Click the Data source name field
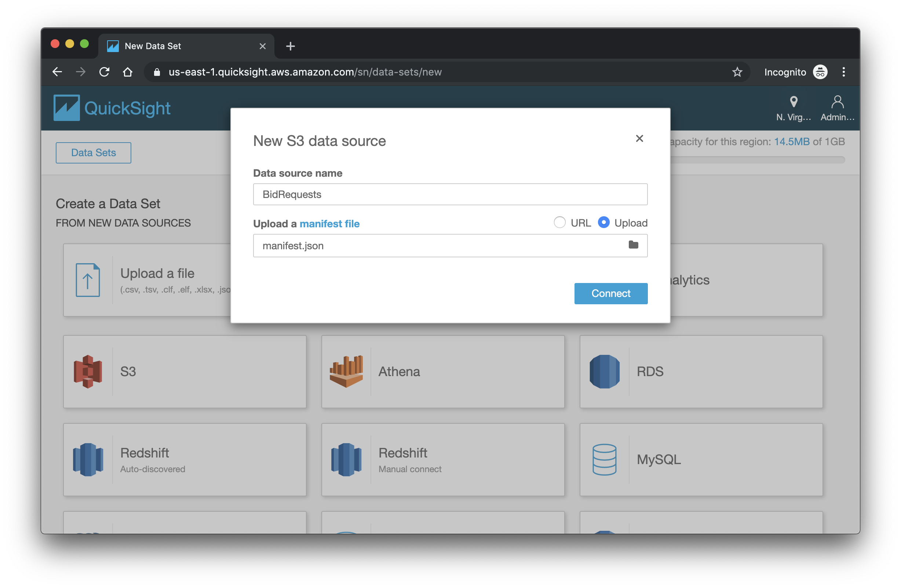Screen dimensions: 901x588 tap(450, 195)
